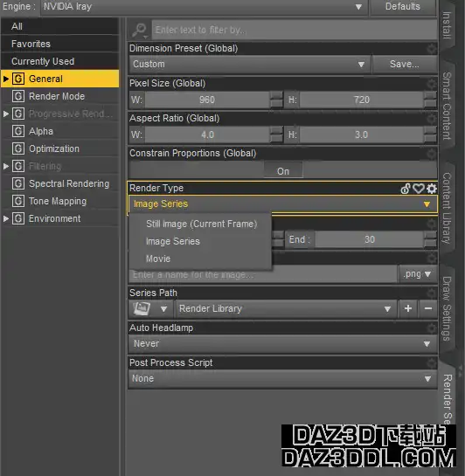The width and height of the screenshot is (465, 476).
Task: Expand the Filtering group arrow
Action: coord(6,166)
